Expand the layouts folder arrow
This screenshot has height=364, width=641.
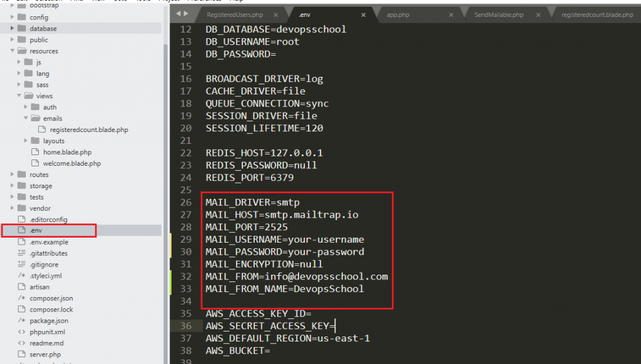tap(26, 141)
